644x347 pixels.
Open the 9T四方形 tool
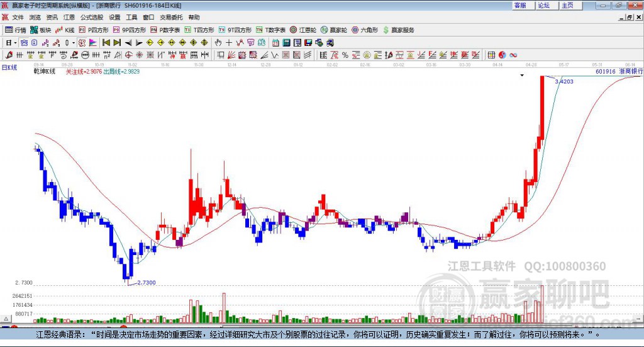[235, 30]
